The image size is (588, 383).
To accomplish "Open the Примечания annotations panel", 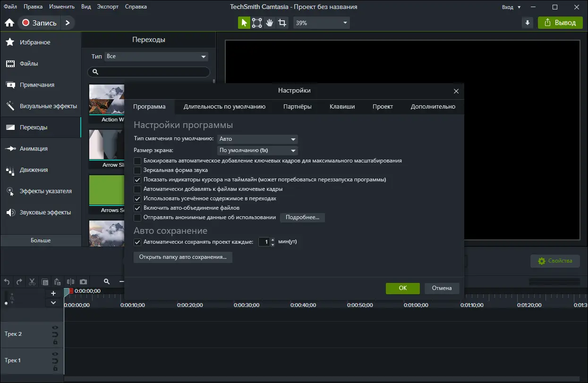I will point(41,85).
